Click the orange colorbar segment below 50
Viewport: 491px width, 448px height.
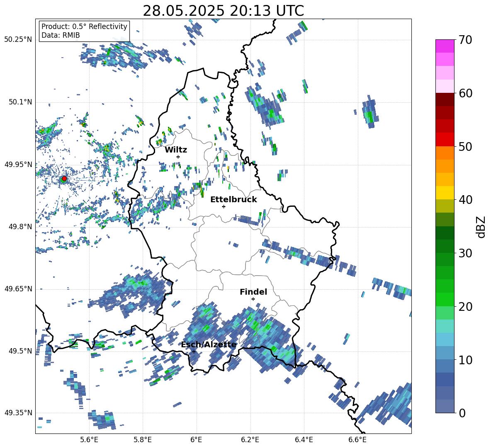[x=445, y=153]
